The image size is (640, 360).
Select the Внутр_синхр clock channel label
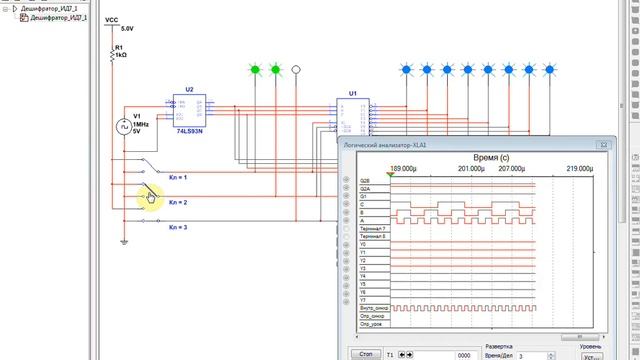374,308
